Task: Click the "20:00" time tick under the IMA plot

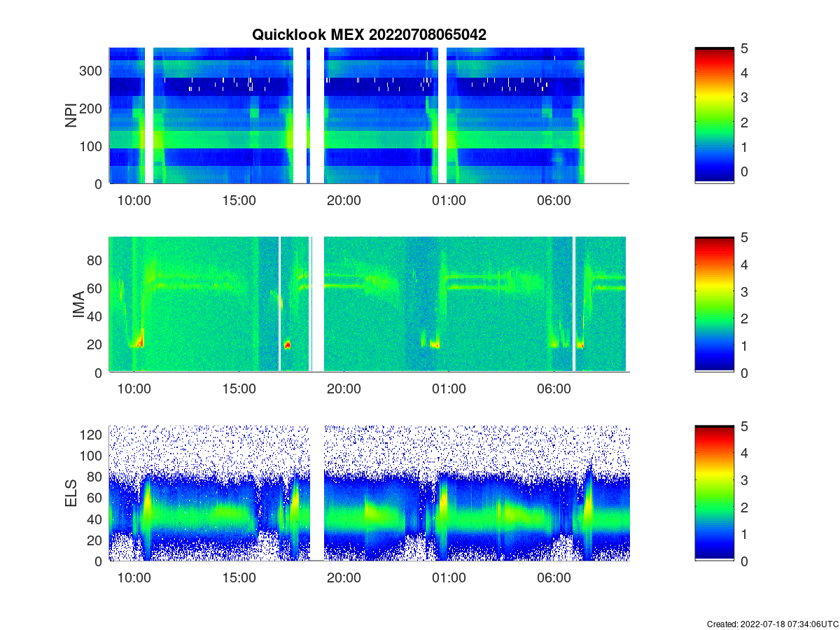Action: (344, 389)
